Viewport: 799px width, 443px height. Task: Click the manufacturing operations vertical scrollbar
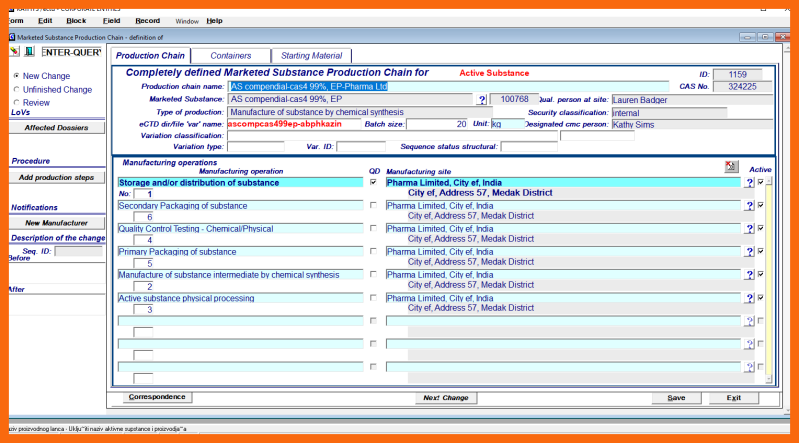[x=769, y=280]
